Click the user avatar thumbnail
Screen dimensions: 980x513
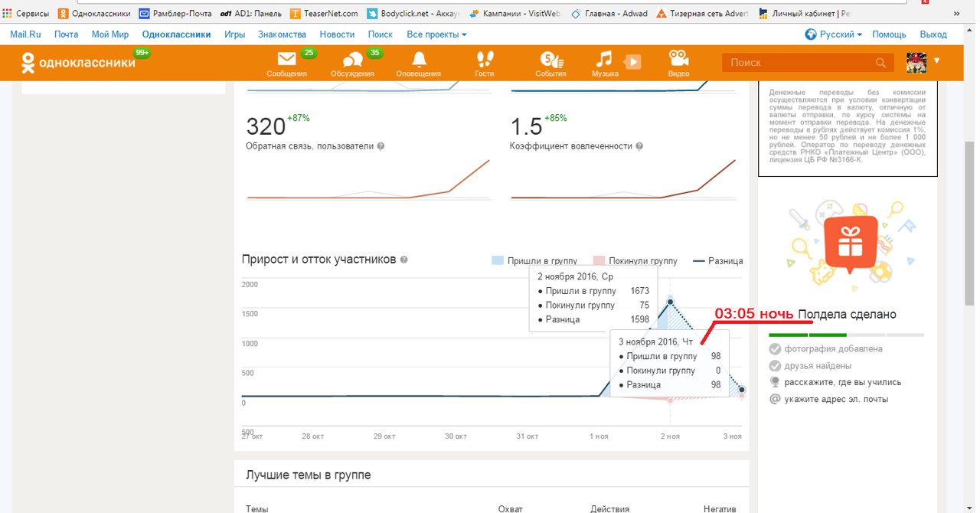click(916, 63)
